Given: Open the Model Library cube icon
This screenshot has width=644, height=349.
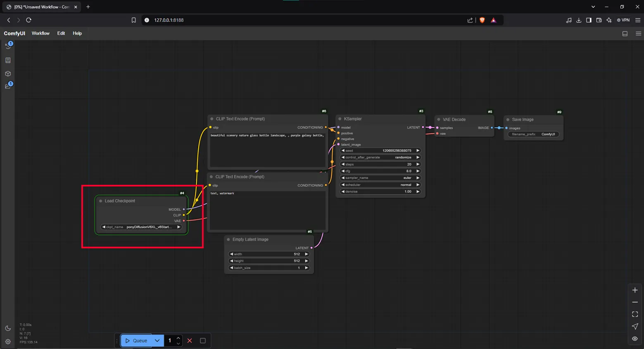Looking at the screenshot, I should click(x=8, y=74).
